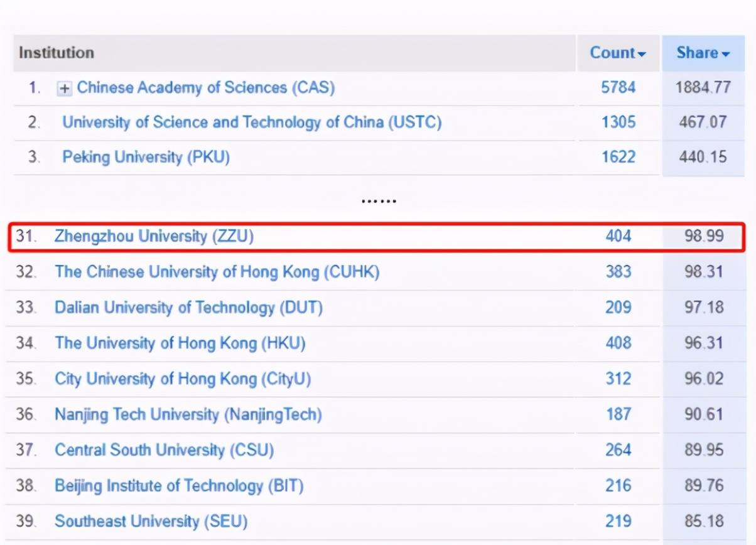This screenshot has width=756, height=545.
Task: Sort table by the Count column
Action: 618,53
